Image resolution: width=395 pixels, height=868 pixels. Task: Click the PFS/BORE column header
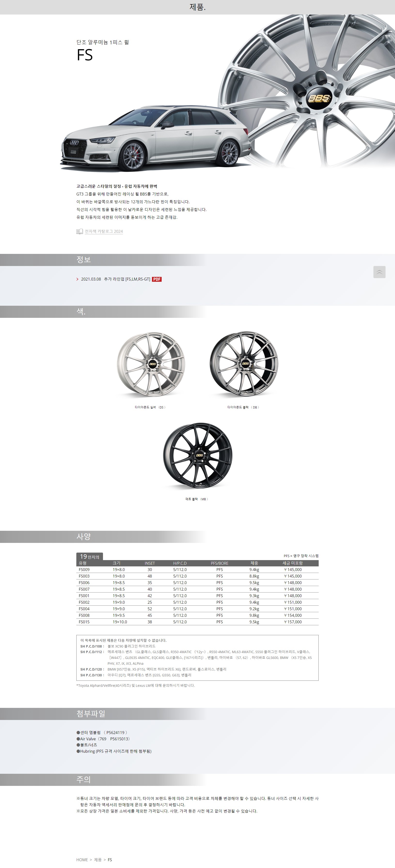pyautogui.click(x=219, y=563)
